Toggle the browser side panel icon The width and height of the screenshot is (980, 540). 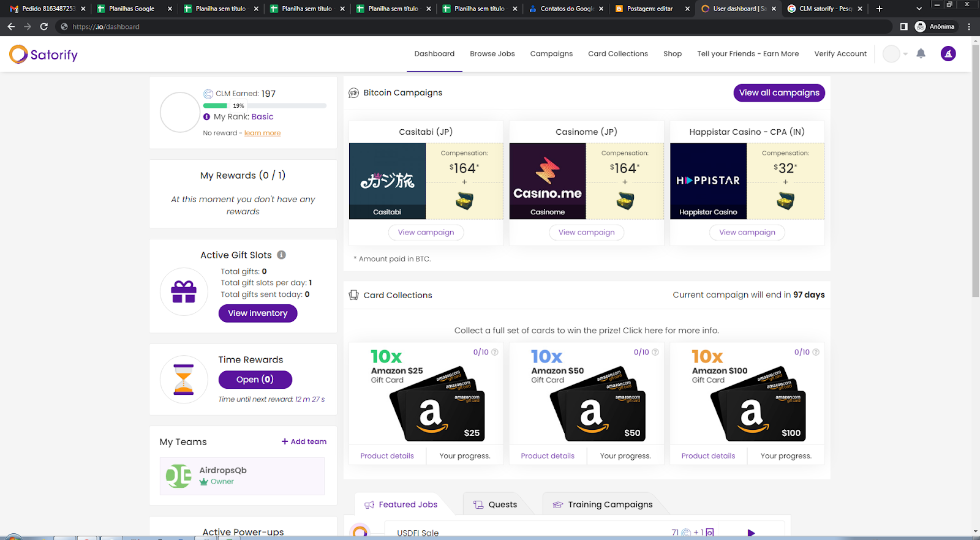[x=903, y=26]
